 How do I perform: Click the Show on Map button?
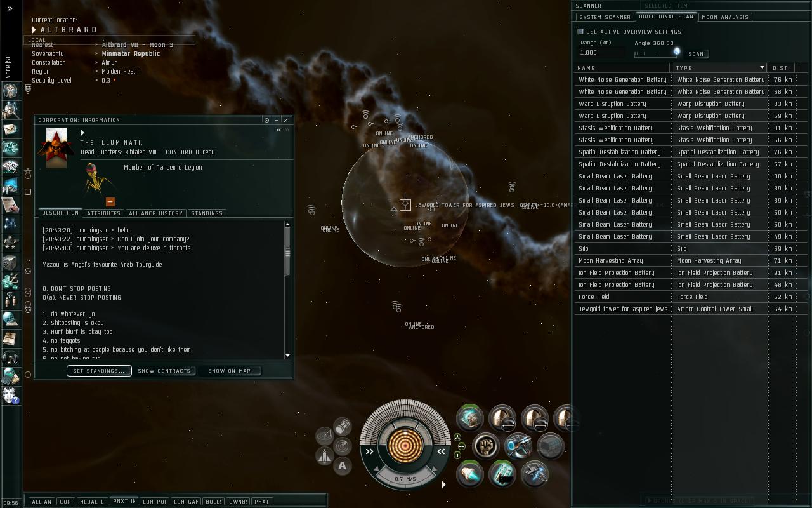click(229, 371)
